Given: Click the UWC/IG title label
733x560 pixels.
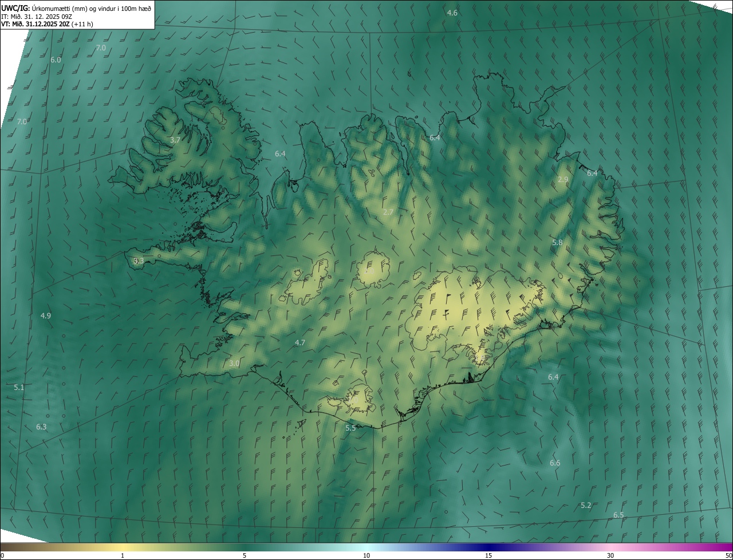Looking at the screenshot, I should 15,8.
